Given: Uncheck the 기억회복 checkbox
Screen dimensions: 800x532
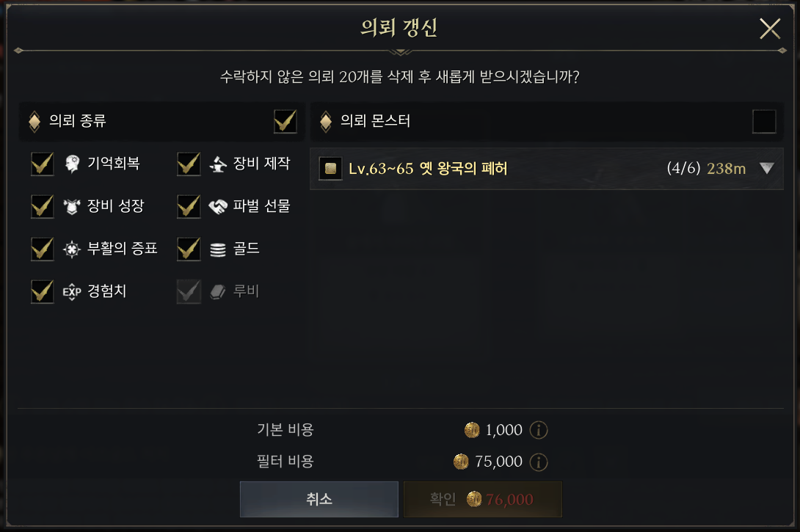Looking at the screenshot, I should [42, 164].
